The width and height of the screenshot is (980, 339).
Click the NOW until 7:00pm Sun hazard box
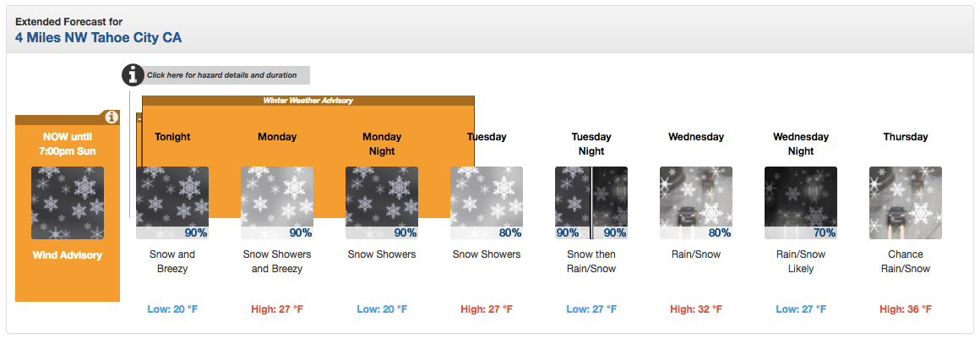(68, 208)
